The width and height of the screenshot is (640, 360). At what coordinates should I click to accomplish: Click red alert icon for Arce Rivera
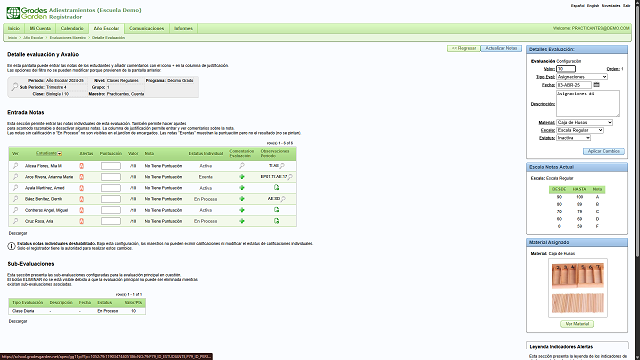81,177
